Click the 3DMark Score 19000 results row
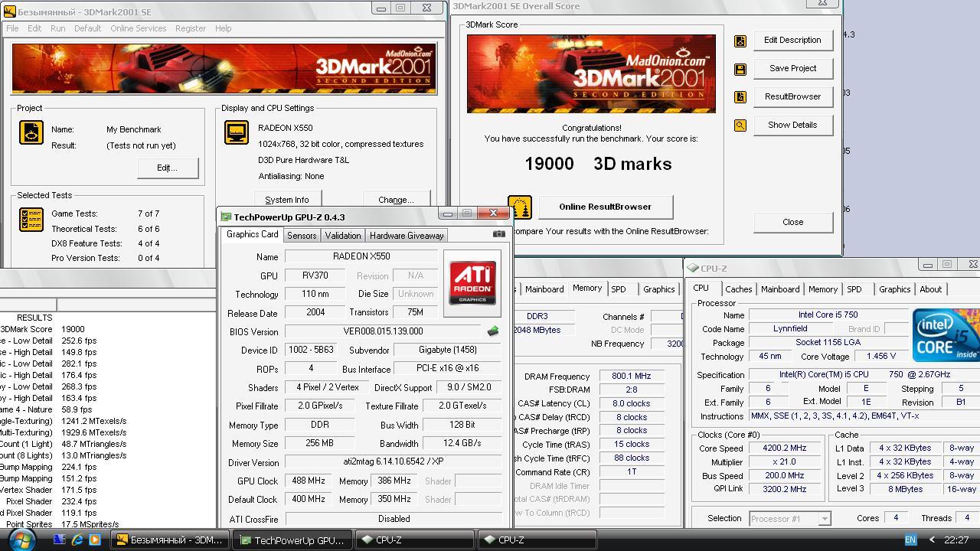The height and width of the screenshot is (551, 980). [x=42, y=329]
